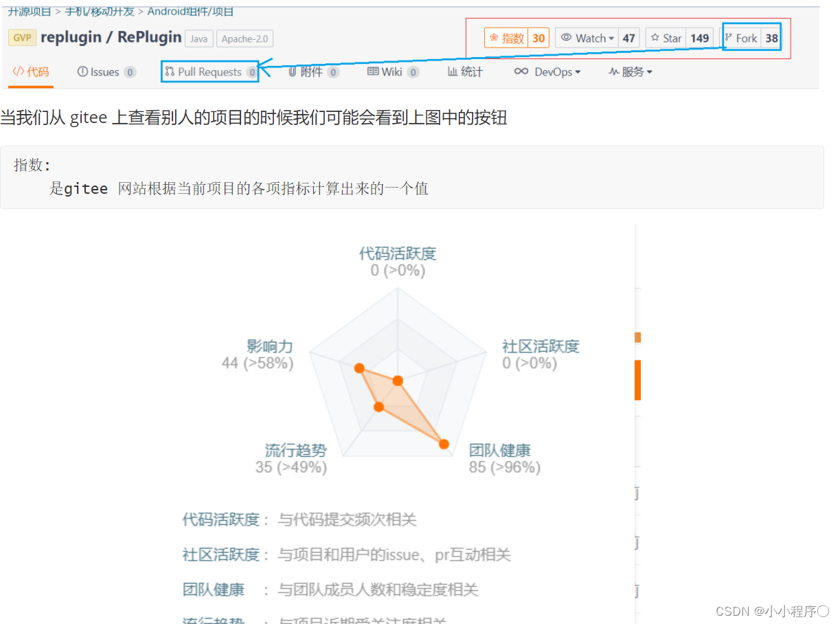
Task: Click the 手机/移动开发 breadcrumb link
Action: point(100,11)
